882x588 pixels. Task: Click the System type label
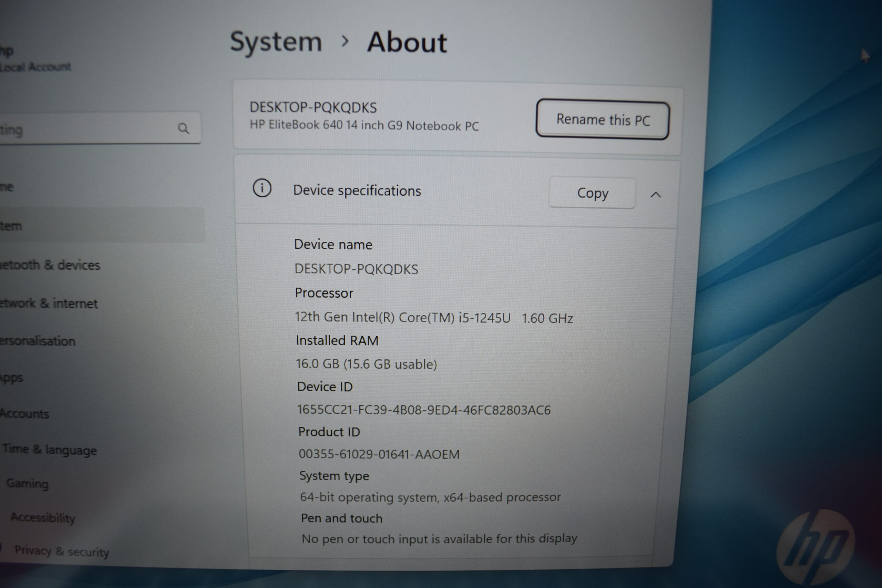tap(334, 476)
